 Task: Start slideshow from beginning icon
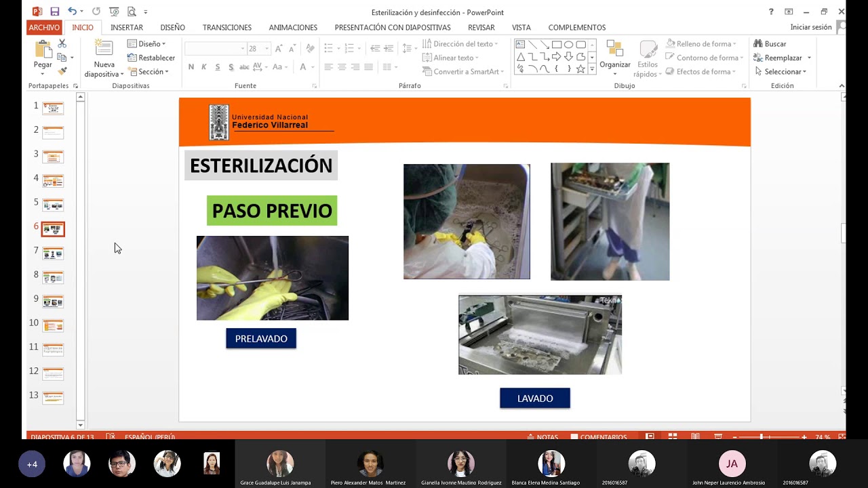113,12
